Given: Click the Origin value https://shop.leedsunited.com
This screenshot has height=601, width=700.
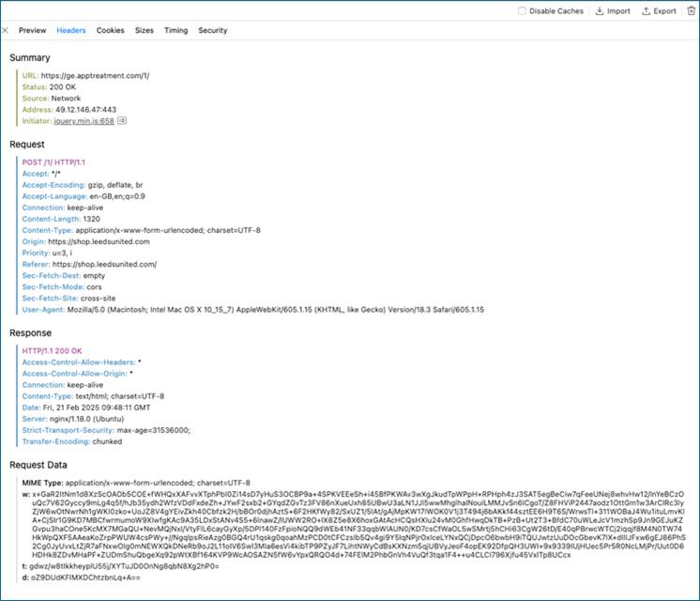Looking at the screenshot, I should click(99, 241).
